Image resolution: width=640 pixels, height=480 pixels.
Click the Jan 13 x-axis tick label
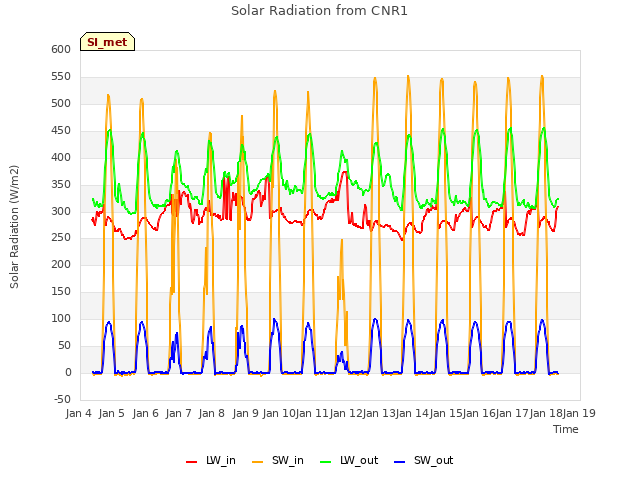click(x=379, y=413)
